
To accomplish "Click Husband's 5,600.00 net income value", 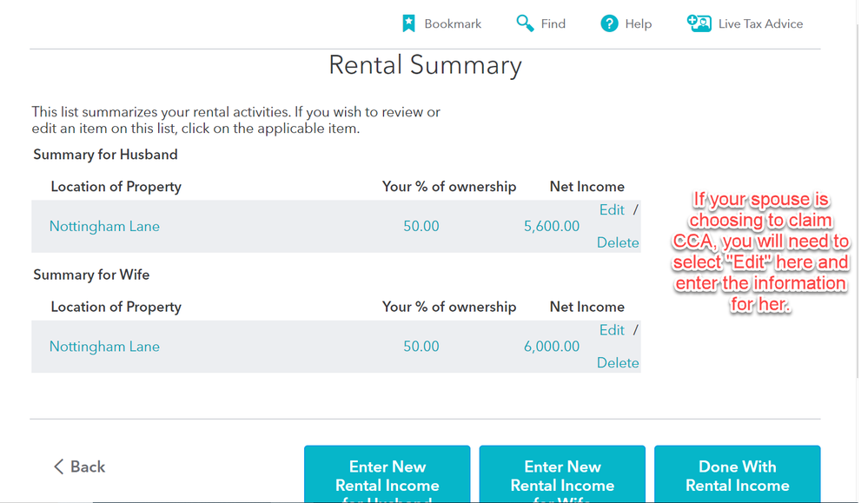I will click(x=552, y=227).
